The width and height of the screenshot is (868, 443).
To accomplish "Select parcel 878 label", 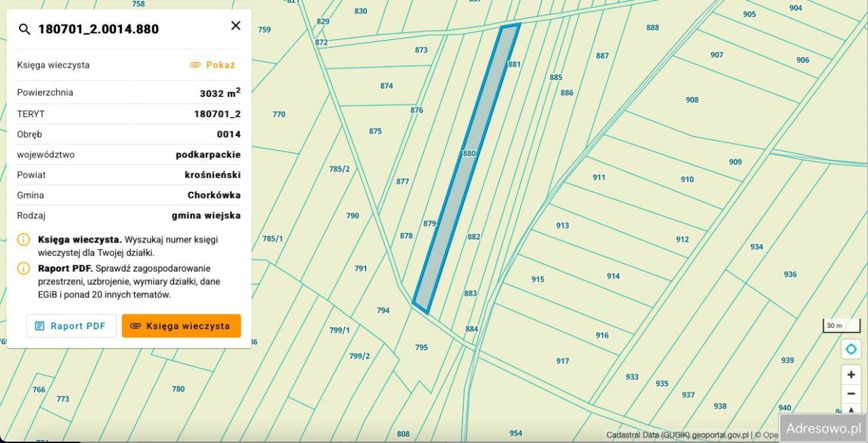I will 406,236.
